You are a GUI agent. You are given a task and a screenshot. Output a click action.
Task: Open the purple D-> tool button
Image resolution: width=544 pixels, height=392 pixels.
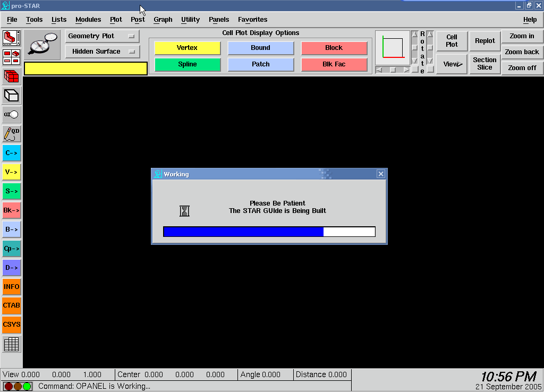click(12, 268)
